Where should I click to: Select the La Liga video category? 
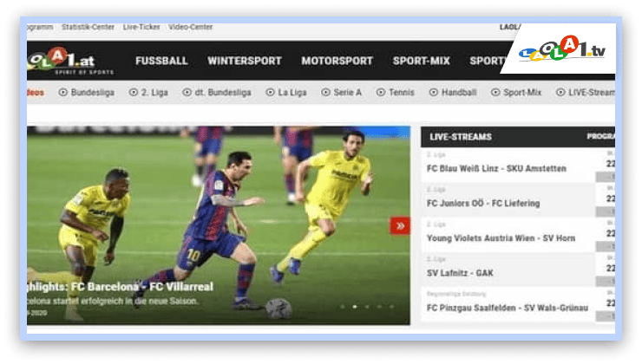click(292, 93)
